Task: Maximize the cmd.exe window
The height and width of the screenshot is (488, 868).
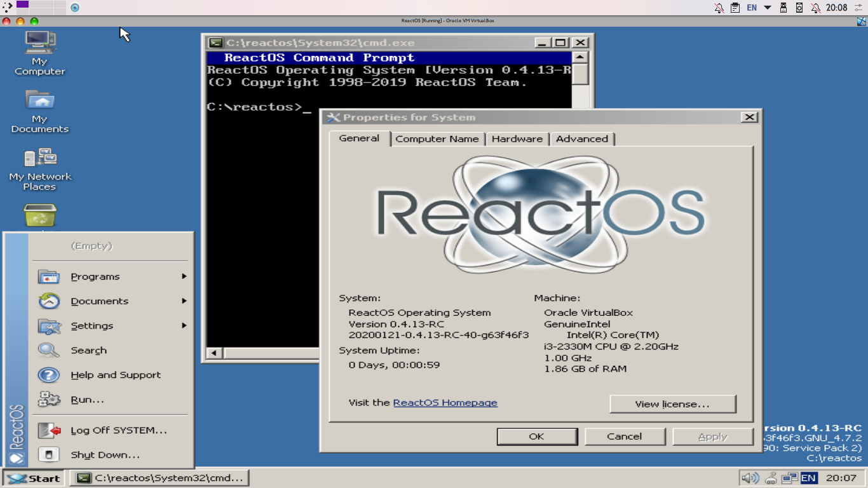Action: (x=560, y=43)
